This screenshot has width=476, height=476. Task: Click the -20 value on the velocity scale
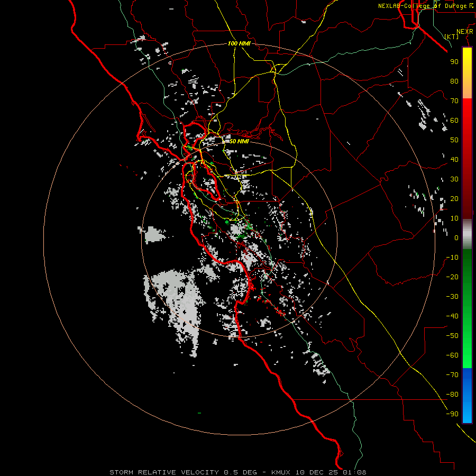click(452, 277)
